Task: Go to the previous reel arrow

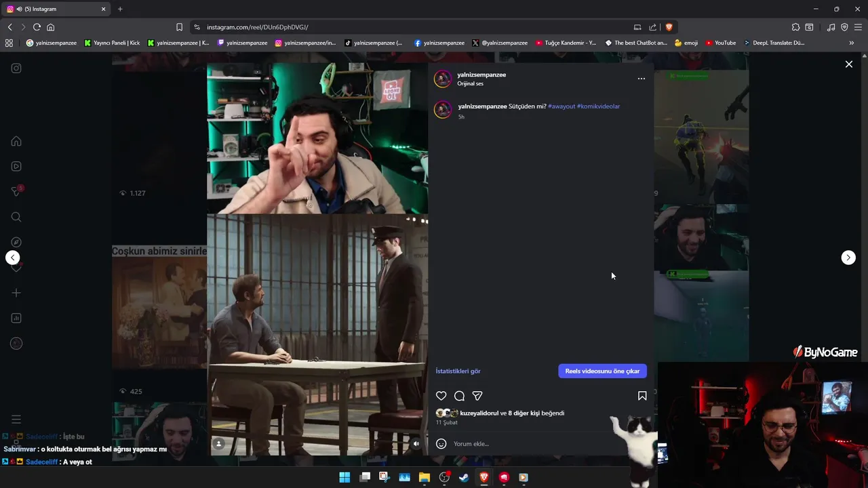Action: pyautogui.click(x=13, y=258)
